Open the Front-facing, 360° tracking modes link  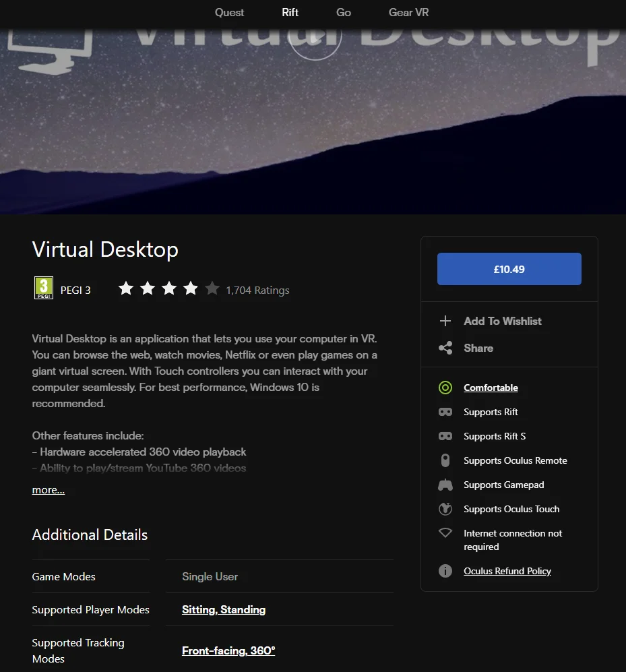click(x=228, y=650)
